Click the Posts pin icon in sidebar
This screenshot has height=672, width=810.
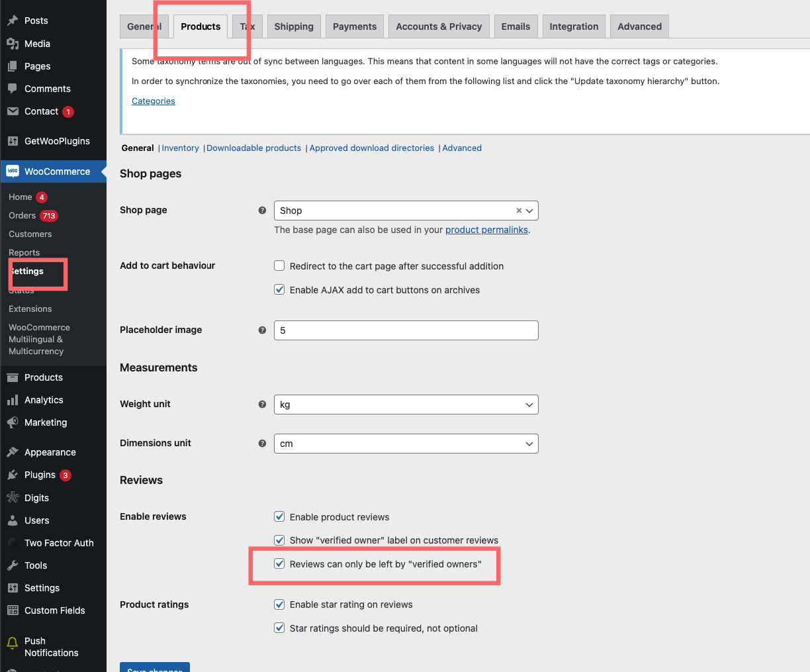[13, 21]
